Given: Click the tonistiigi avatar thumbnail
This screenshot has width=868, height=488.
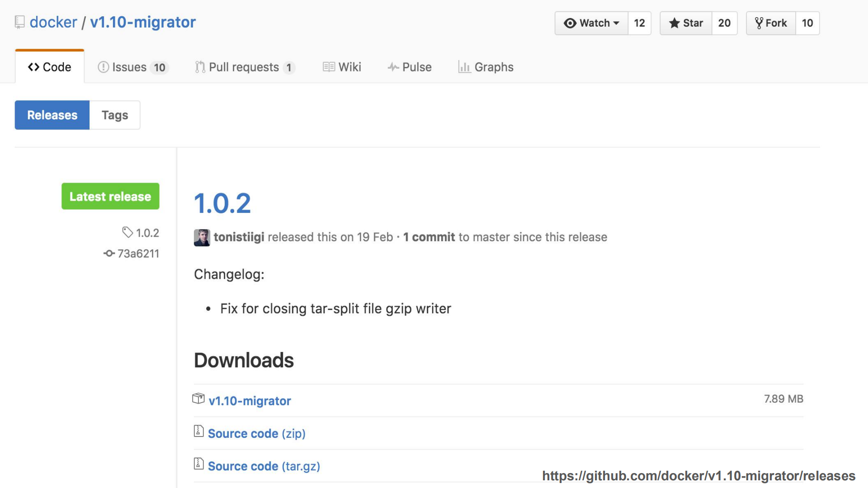Looking at the screenshot, I should pos(202,238).
